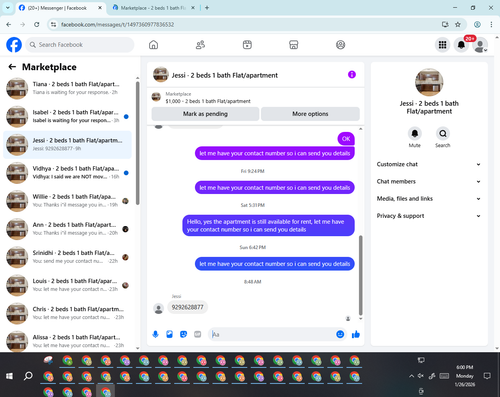Open the Willie 2 beds conversation
The height and width of the screenshot is (397, 500).
click(67, 201)
